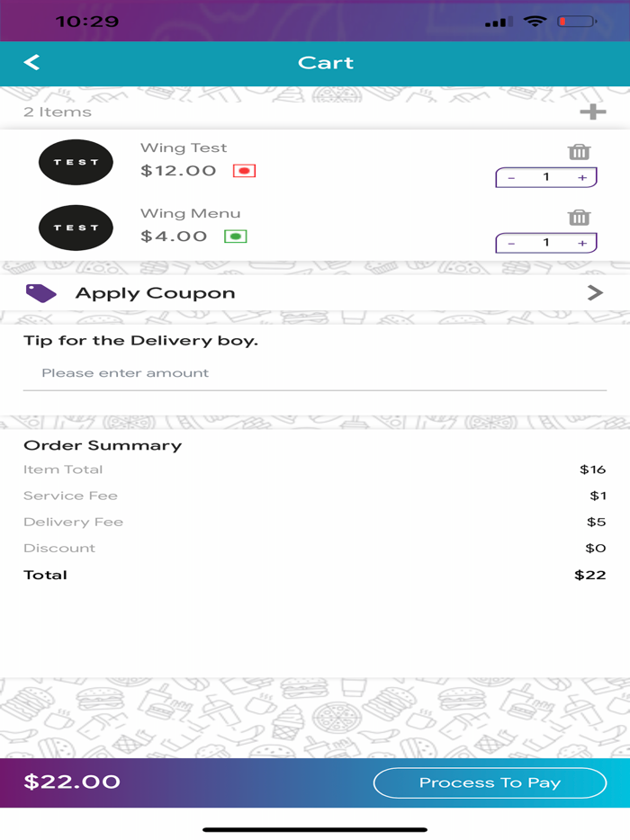Increase Wing Test quantity with plus stepper
Image resolution: width=630 pixels, height=840 pixels.
[583, 177]
